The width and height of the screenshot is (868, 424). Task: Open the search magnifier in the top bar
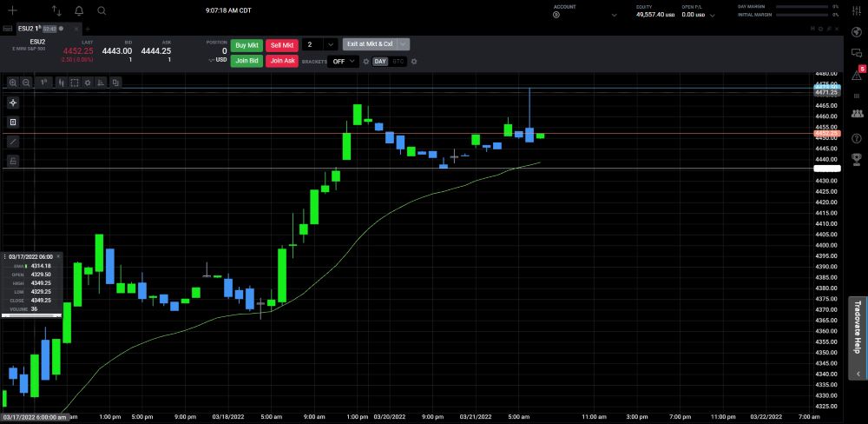pyautogui.click(x=102, y=10)
